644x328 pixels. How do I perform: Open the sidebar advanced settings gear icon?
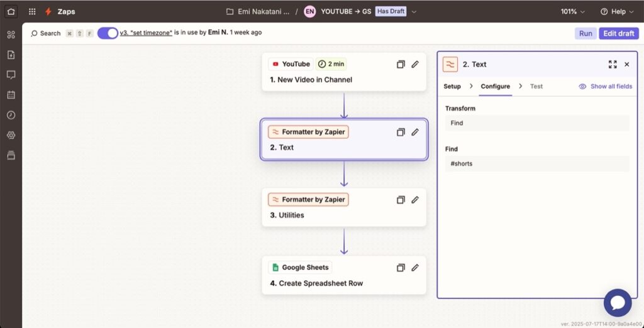pyautogui.click(x=11, y=135)
